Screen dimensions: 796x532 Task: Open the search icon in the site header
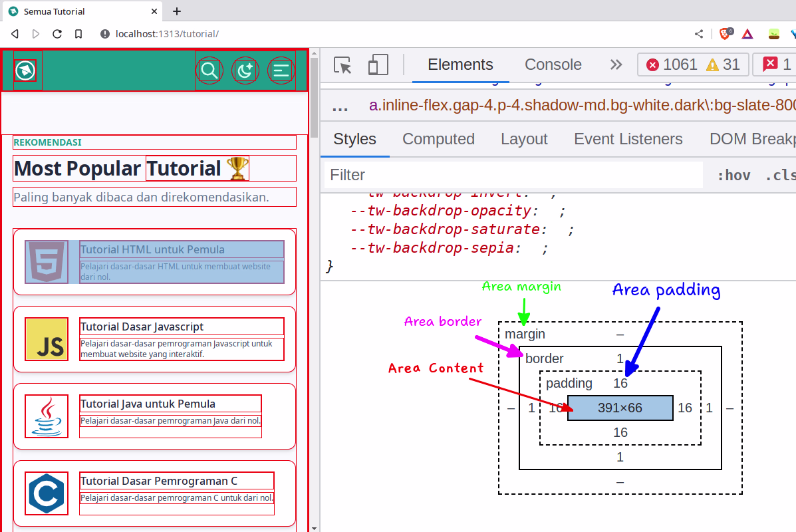[209, 70]
